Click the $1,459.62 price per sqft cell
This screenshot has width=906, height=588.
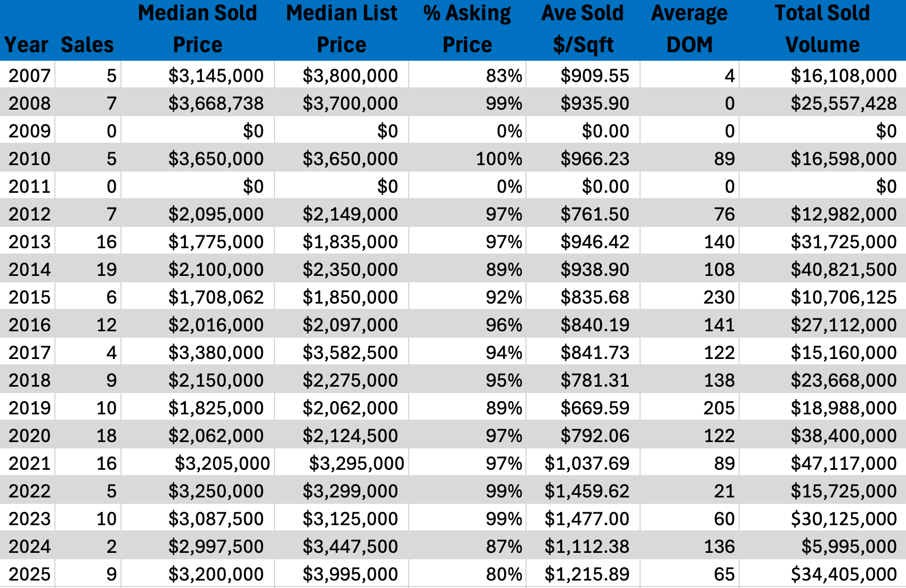tap(587, 491)
